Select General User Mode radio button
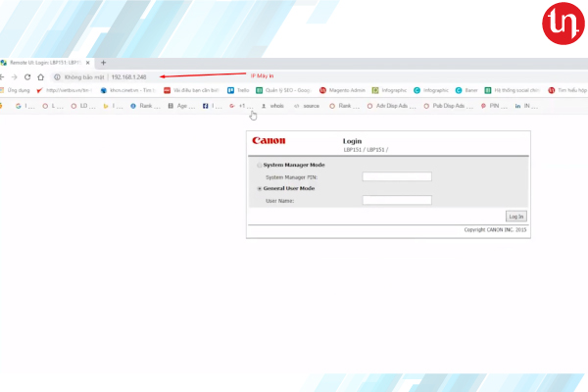This screenshot has height=392, width=588. 259,189
